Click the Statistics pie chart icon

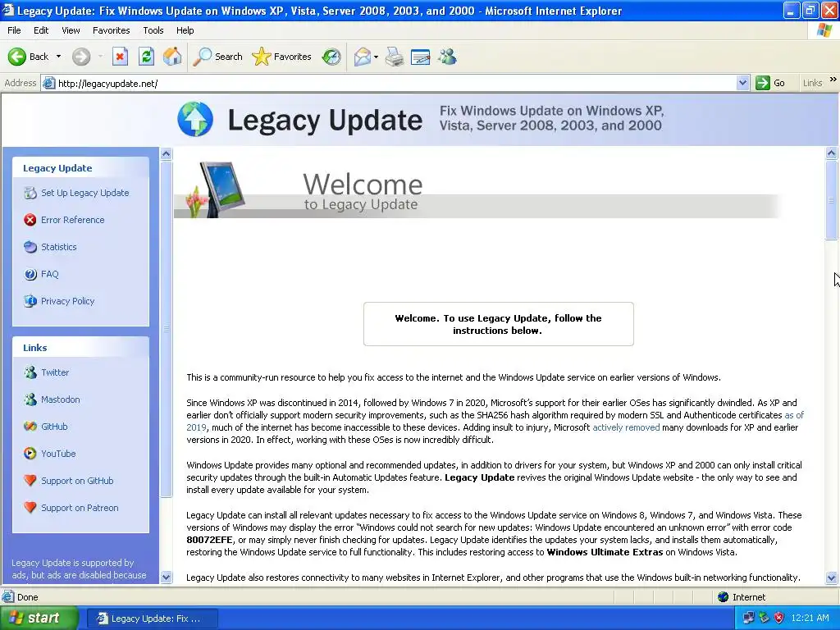(30, 247)
